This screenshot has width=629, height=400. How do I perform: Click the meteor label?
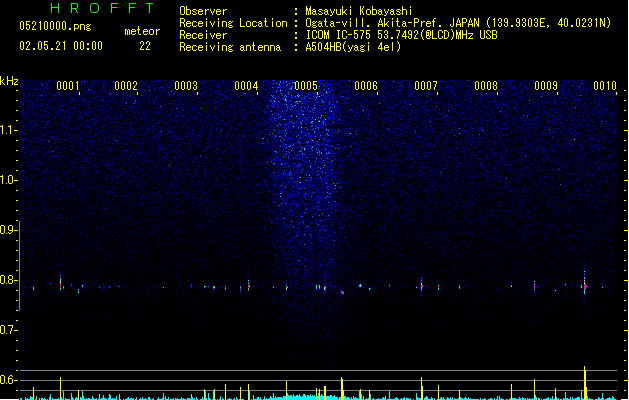click(142, 31)
